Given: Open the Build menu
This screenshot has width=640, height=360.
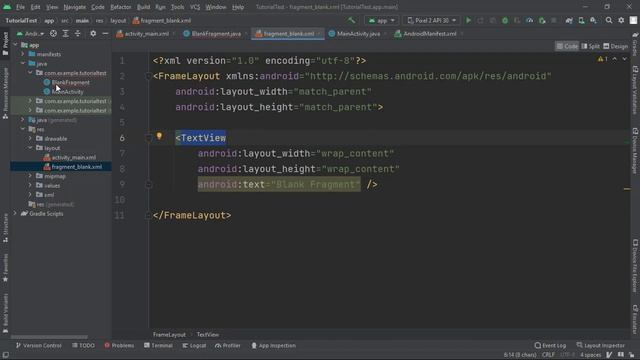Looking at the screenshot, I should pyautogui.click(x=143, y=7).
